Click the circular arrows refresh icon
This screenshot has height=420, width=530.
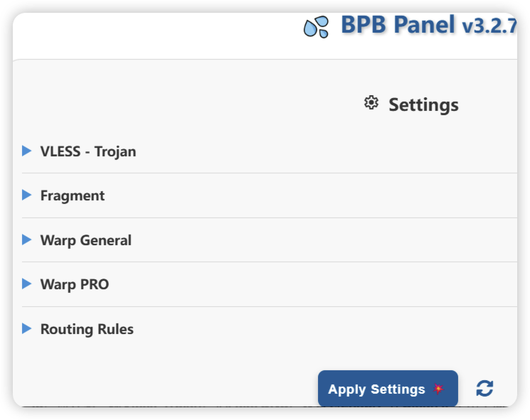click(484, 388)
